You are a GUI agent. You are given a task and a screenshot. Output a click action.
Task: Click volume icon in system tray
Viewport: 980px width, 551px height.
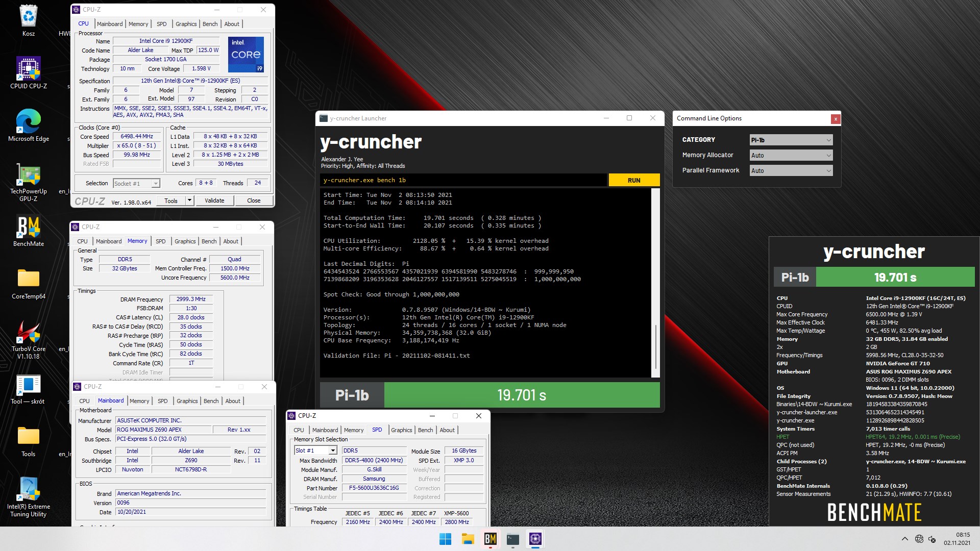point(932,539)
